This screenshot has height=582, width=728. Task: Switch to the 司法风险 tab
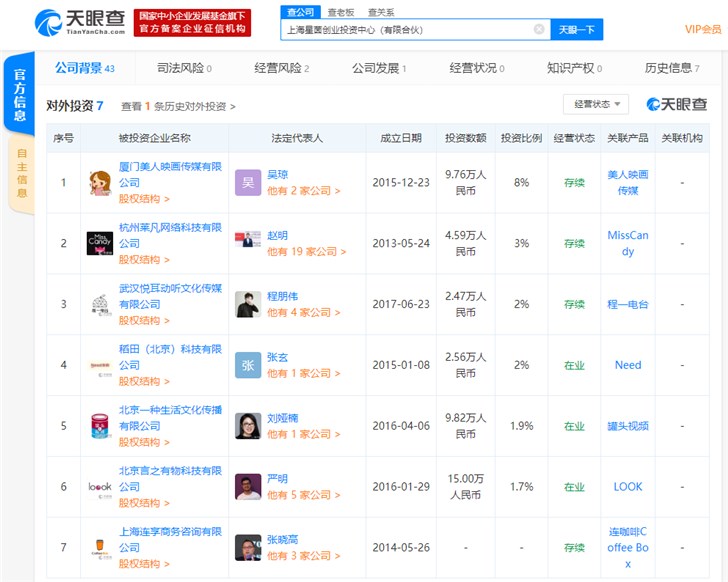coord(184,68)
